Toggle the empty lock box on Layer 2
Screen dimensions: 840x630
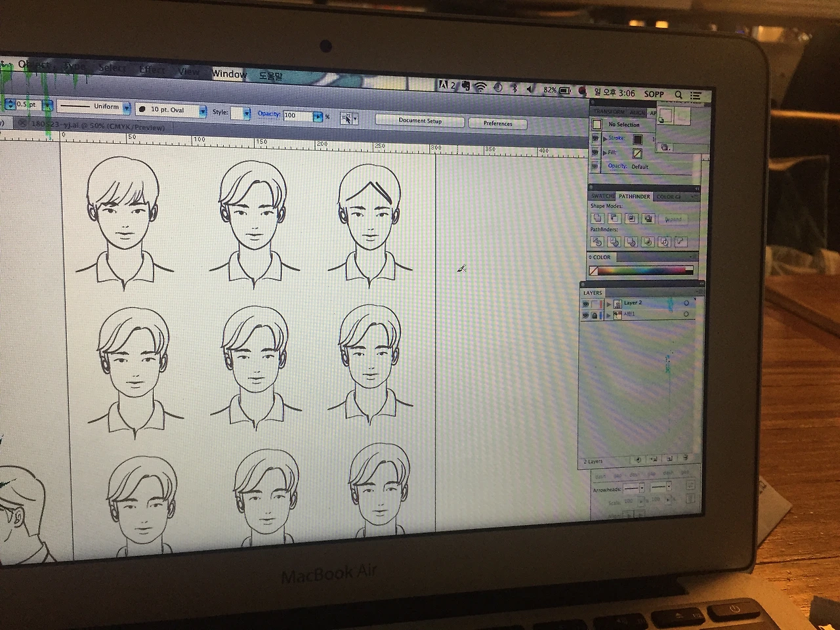[595, 304]
